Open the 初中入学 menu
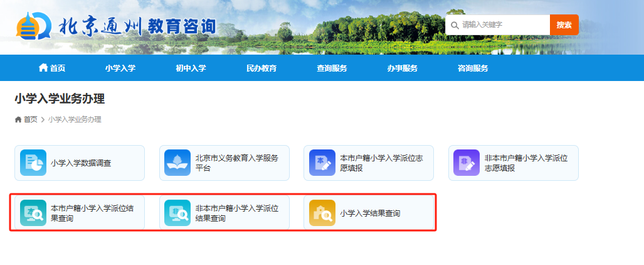This screenshot has width=644, height=265. [x=191, y=68]
